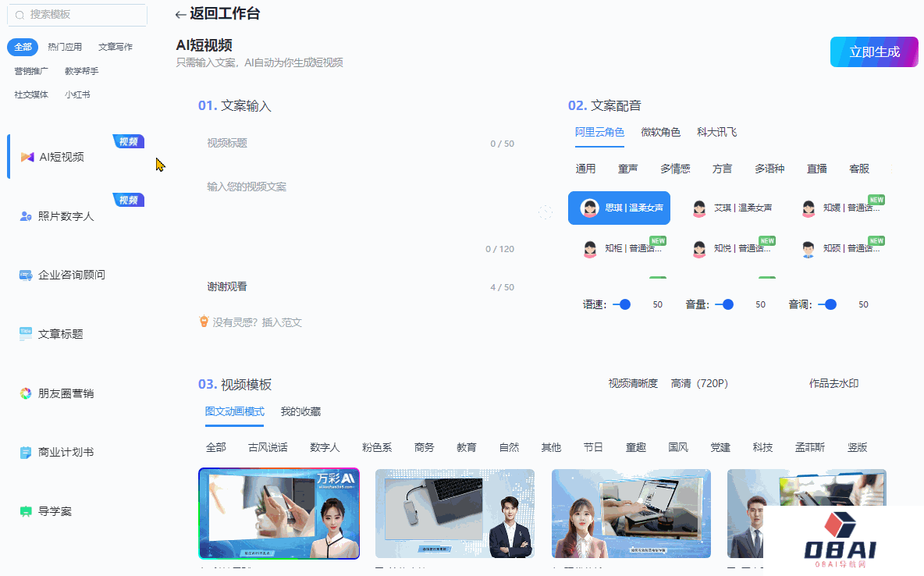Pick the 知悦 voice option
Image resolution: width=924 pixels, height=576 pixels.
click(699, 249)
